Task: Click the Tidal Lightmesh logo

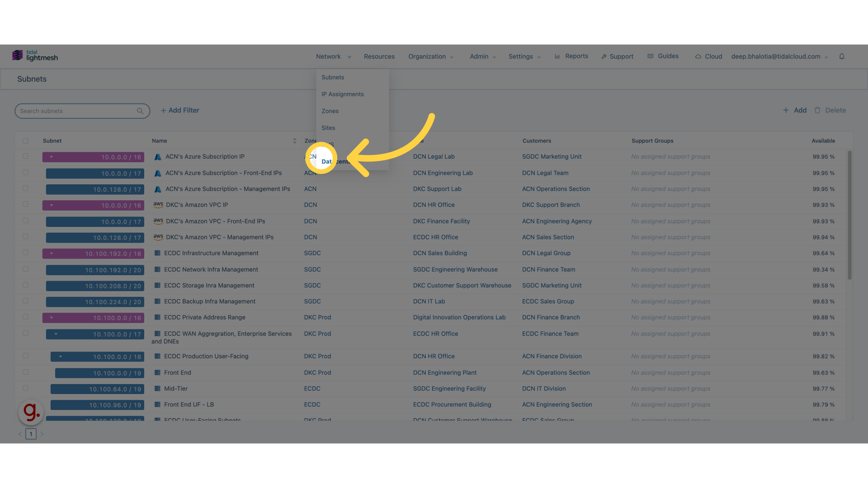Action: coord(35,55)
